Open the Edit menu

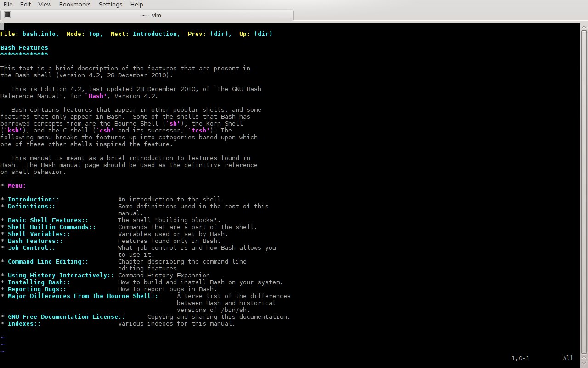(25, 4)
